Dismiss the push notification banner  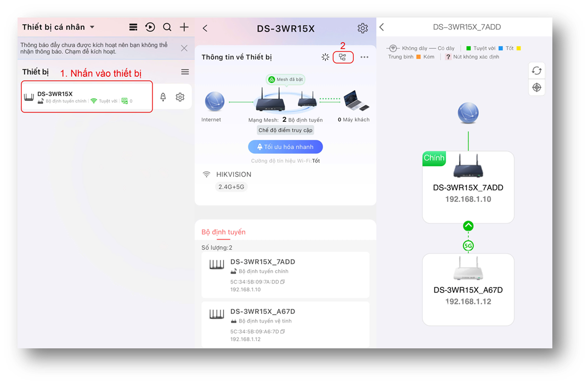tap(184, 48)
